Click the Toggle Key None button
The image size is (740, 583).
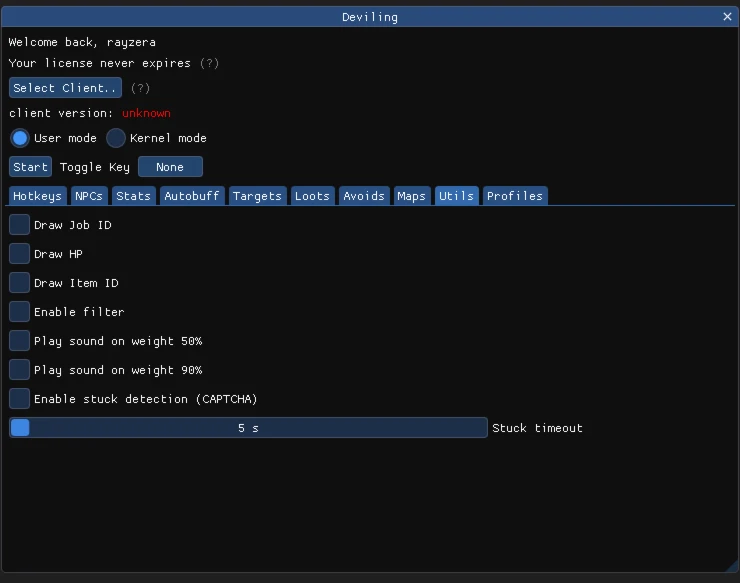[170, 167]
